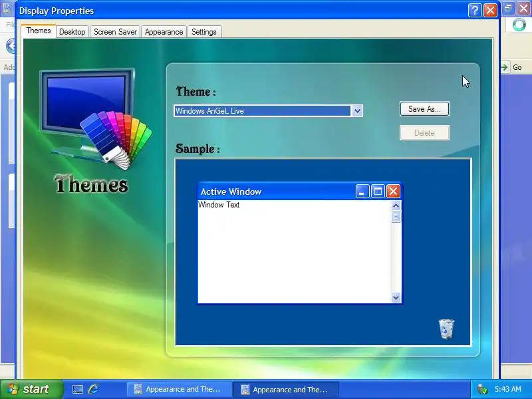Image resolution: width=532 pixels, height=399 pixels.
Task: Click sample Active Window minimize button
Action: (x=362, y=192)
